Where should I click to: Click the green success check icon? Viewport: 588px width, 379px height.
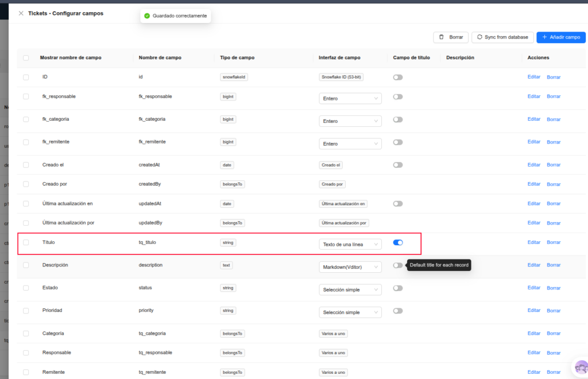pos(147,16)
